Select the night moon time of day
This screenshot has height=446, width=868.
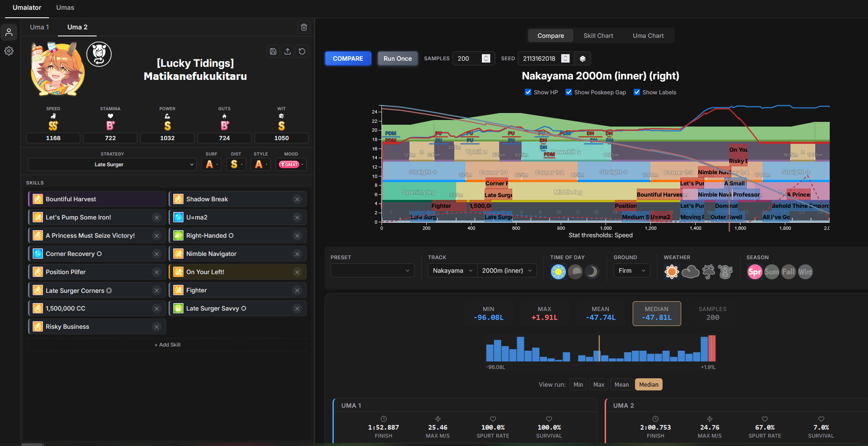point(592,271)
